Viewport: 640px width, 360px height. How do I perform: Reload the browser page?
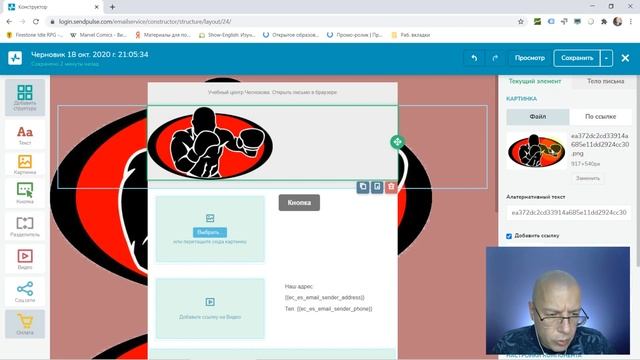coord(36,22)
